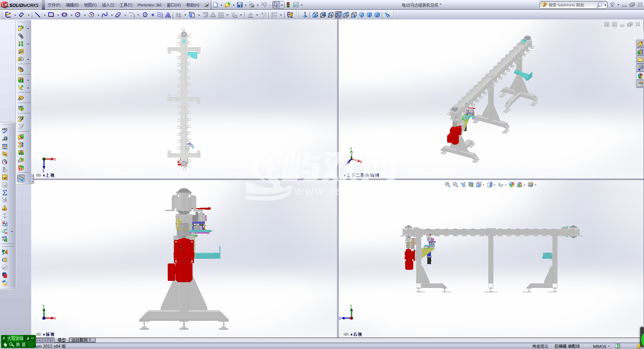Toggle the Front view orientation button
This screenshot has width=644, height=349.
(315, 15)
